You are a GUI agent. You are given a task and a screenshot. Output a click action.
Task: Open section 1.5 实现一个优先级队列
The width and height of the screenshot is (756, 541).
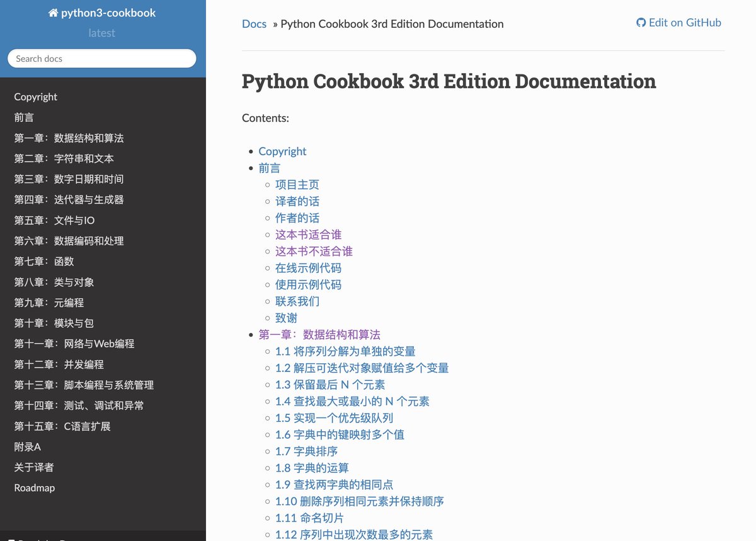[335, 418]
